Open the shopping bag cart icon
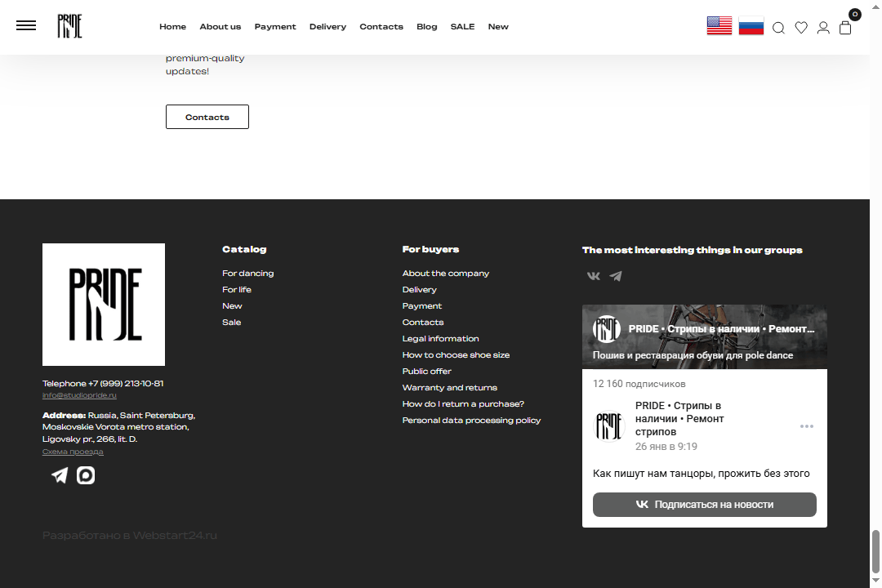The width and height of the screenshot is (882, 588). [x=845, y=28]
